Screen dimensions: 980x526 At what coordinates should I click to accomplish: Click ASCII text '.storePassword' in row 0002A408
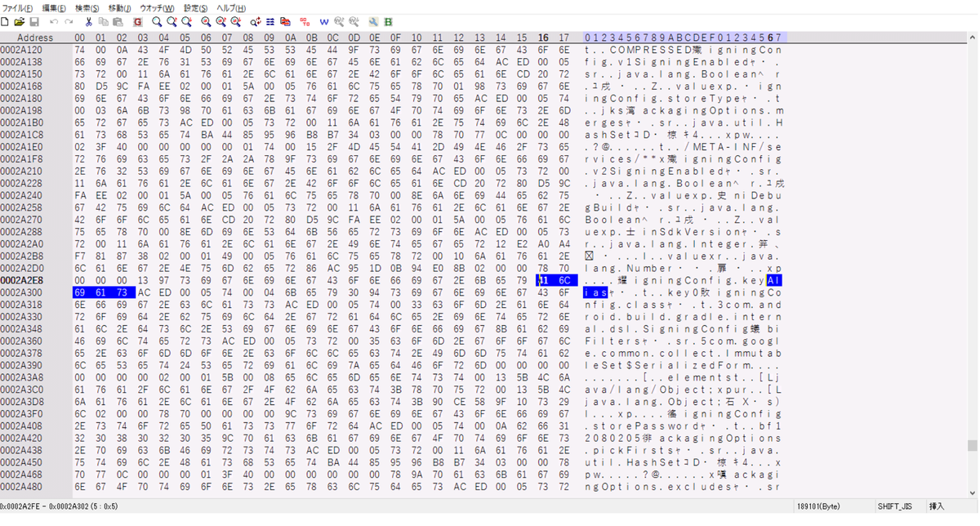pyautogui.click(x=641, y=426)
